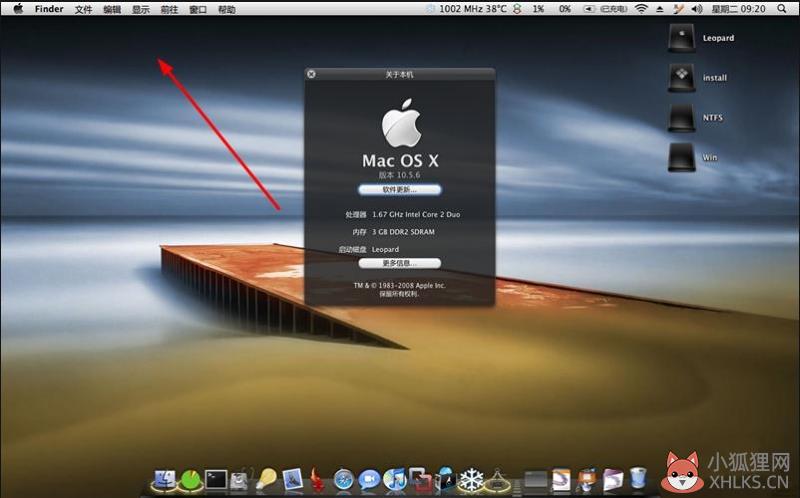Open the Finder menu in menu bar

click(49, 9)
